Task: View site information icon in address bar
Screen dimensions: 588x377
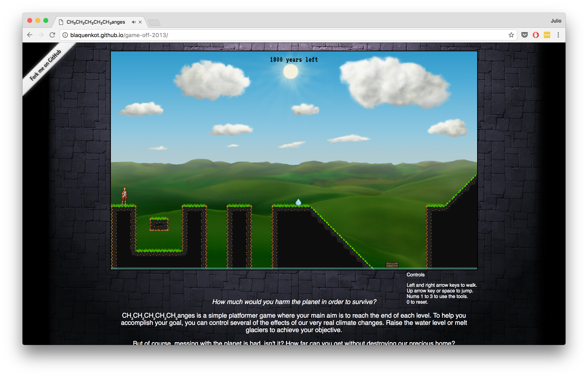Action: coord(65,35)
